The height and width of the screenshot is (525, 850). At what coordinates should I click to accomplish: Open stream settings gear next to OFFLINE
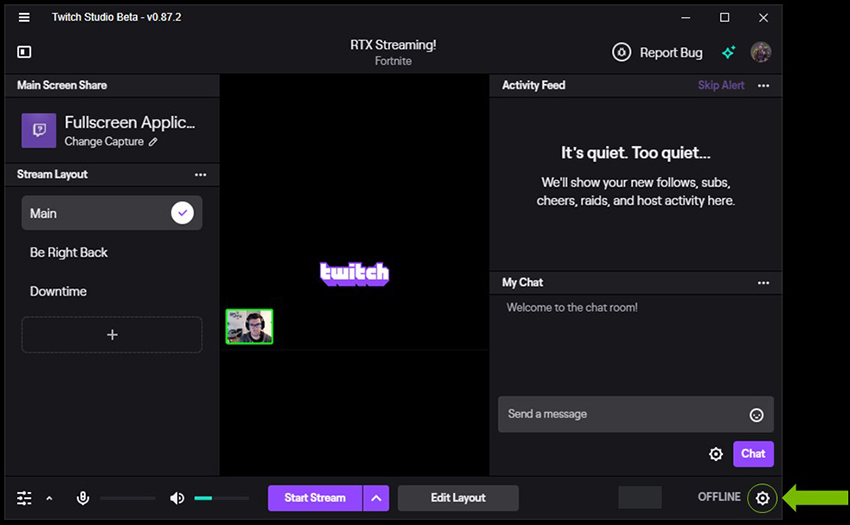(x=763, y=498)
